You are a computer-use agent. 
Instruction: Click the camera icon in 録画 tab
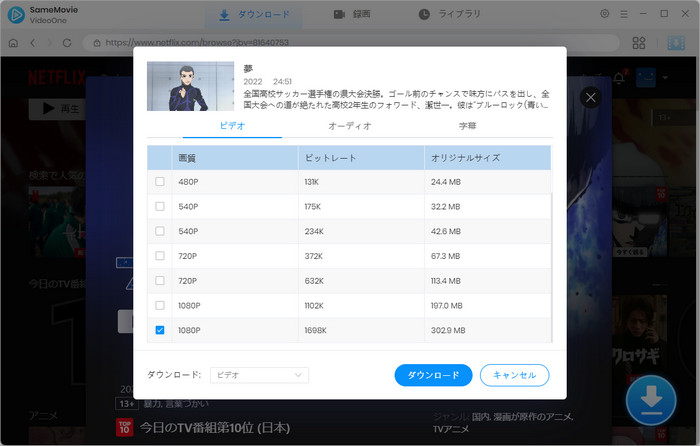339,14
